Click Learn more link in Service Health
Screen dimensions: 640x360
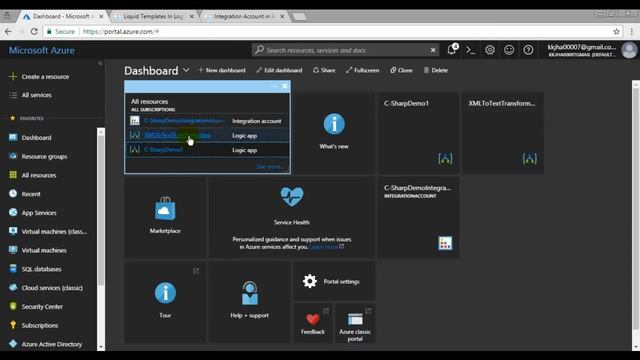pos(324,247)
